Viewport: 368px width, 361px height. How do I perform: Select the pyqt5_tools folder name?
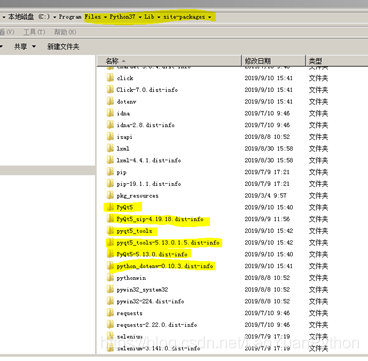134,231
